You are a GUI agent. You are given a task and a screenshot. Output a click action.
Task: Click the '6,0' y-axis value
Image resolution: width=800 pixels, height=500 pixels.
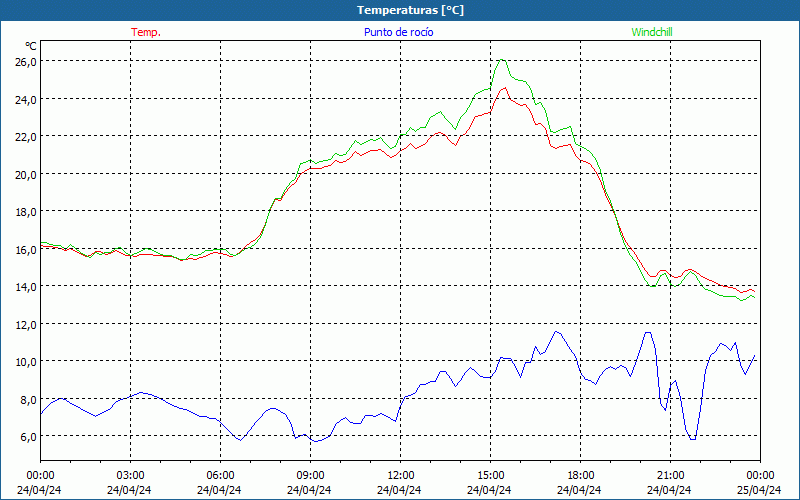click(x=28, y=437)
